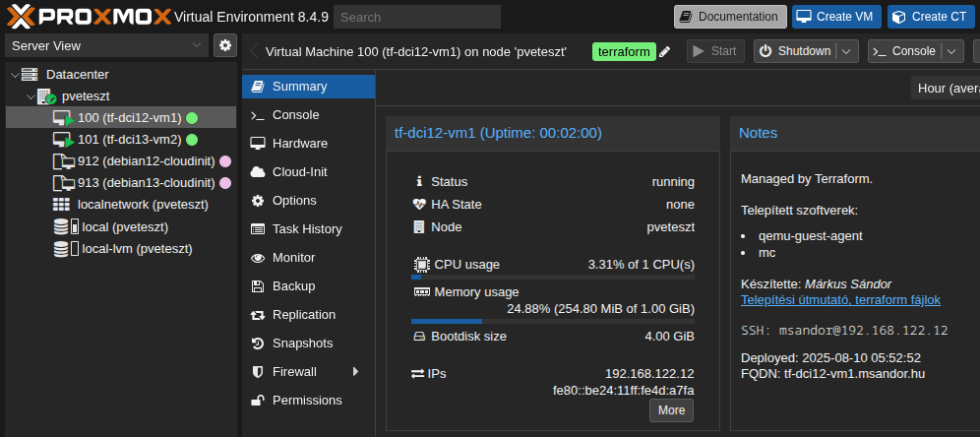Click the green tag dot on VM 100

click(192, 118)
